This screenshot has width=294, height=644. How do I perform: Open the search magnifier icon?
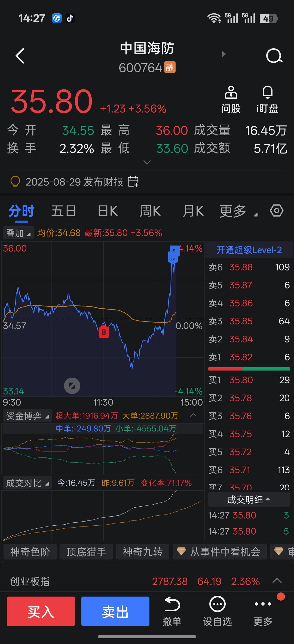[x=274, y=56]
